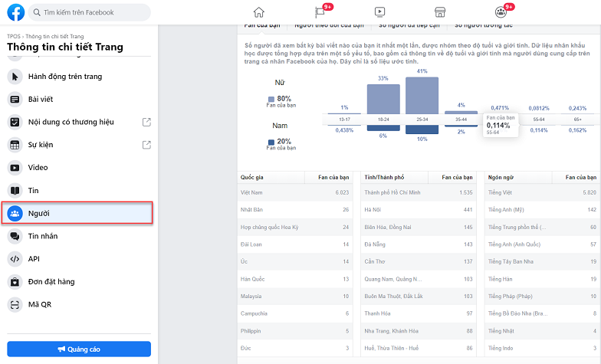Click the search Facebook input field

point(89,12)
